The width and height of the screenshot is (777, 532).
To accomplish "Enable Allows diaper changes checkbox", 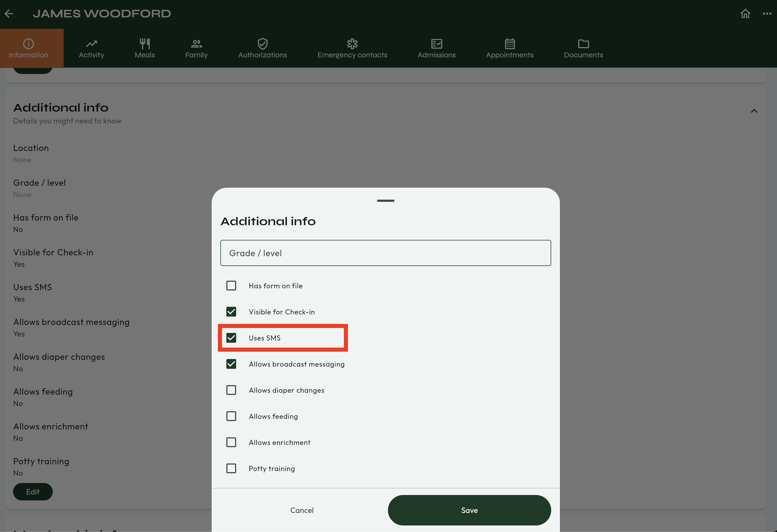I will pos(231,390).
